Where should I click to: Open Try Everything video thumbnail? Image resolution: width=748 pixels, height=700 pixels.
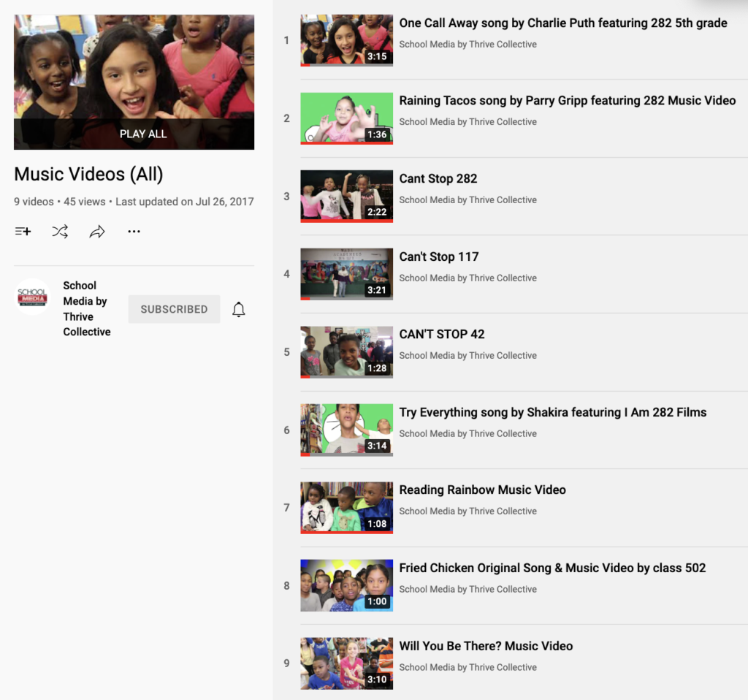[347, 430]
